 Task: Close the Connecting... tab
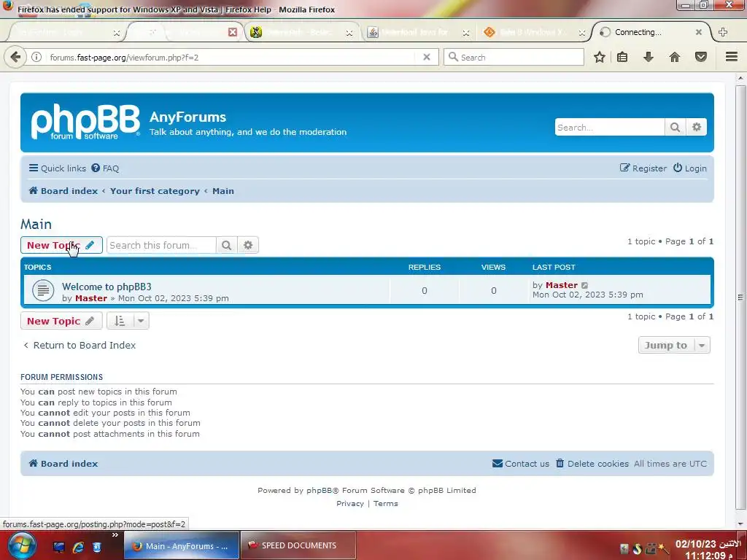(x=698, y=32)
